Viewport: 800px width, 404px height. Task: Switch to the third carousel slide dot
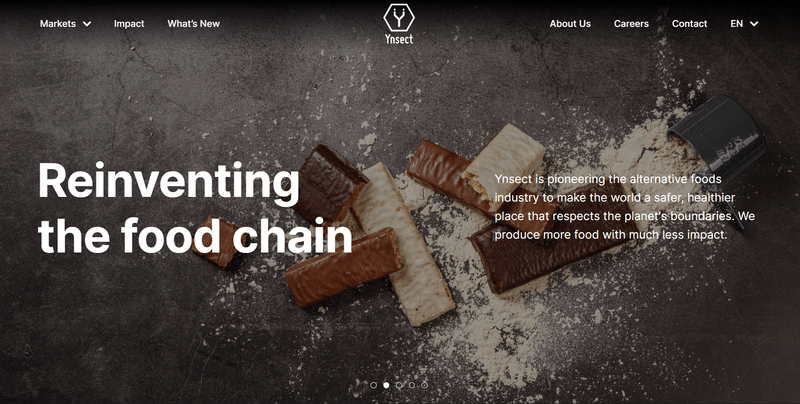[x=399, y=385]
